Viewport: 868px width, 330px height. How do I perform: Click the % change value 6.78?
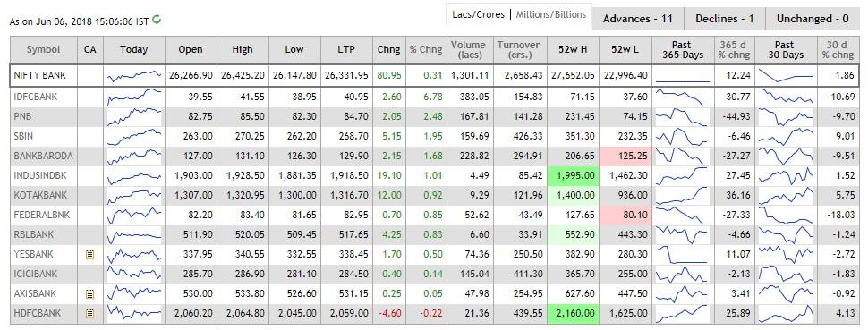(433, 97)
